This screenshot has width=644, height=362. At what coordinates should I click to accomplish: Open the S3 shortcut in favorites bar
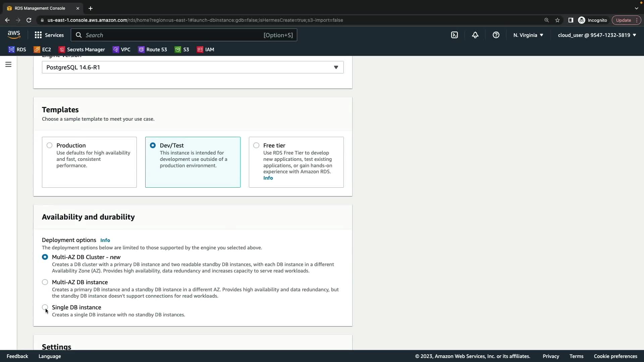[182, 50]
